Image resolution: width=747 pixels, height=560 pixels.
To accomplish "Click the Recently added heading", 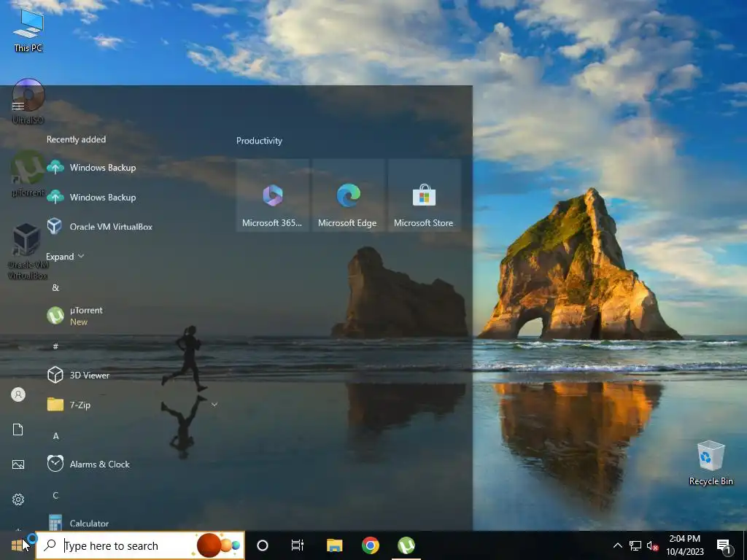I will 76,139.
